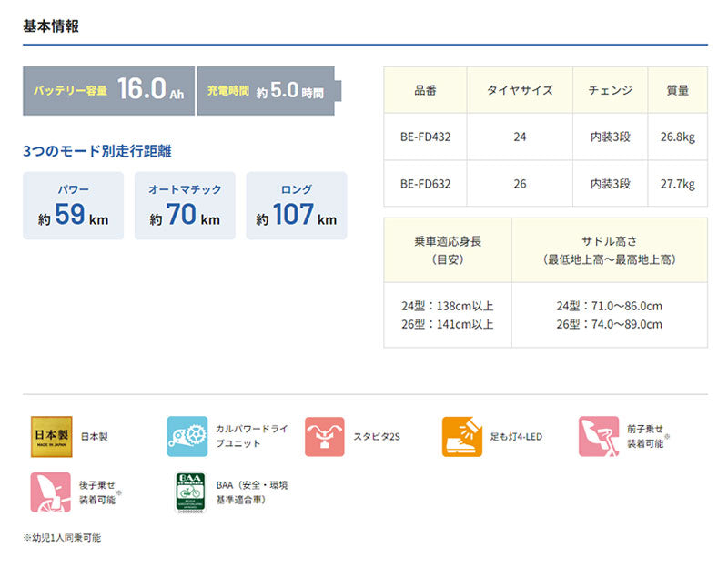Click the 乗車適応身長 table header
Viewport: 728px width, 578px height.
click(x=447, y=250)
